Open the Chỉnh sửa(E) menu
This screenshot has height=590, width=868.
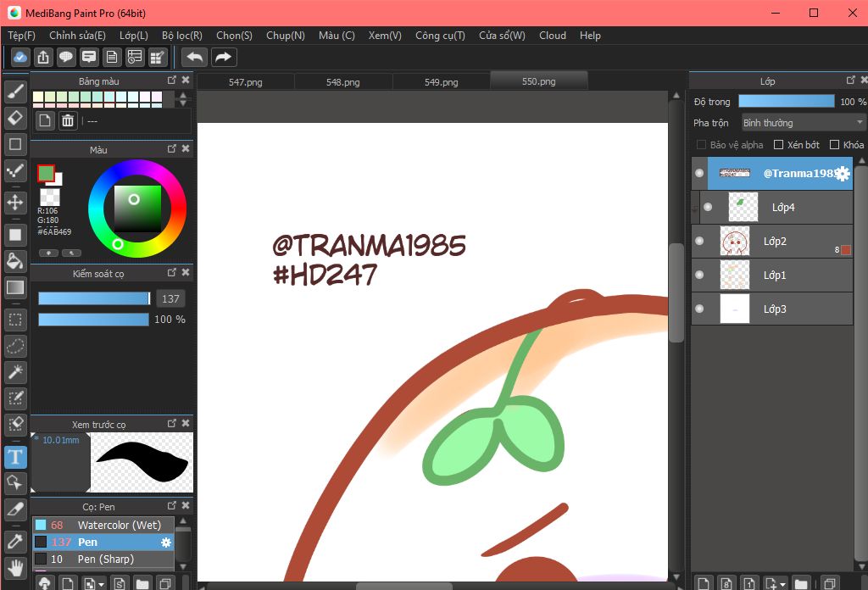click(x=77, y=36)
